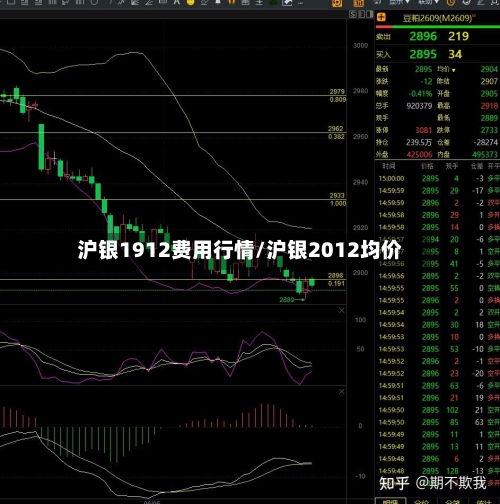This screenshot has height=504, width=500.
Task: Click the 仓差 value -28274
Action: point(486,142)
